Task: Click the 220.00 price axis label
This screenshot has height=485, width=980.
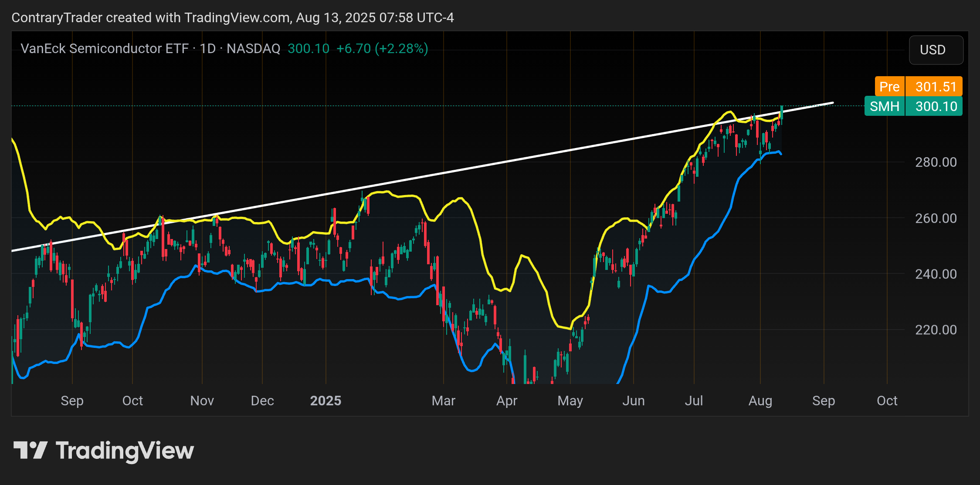Action: (936, 330)
